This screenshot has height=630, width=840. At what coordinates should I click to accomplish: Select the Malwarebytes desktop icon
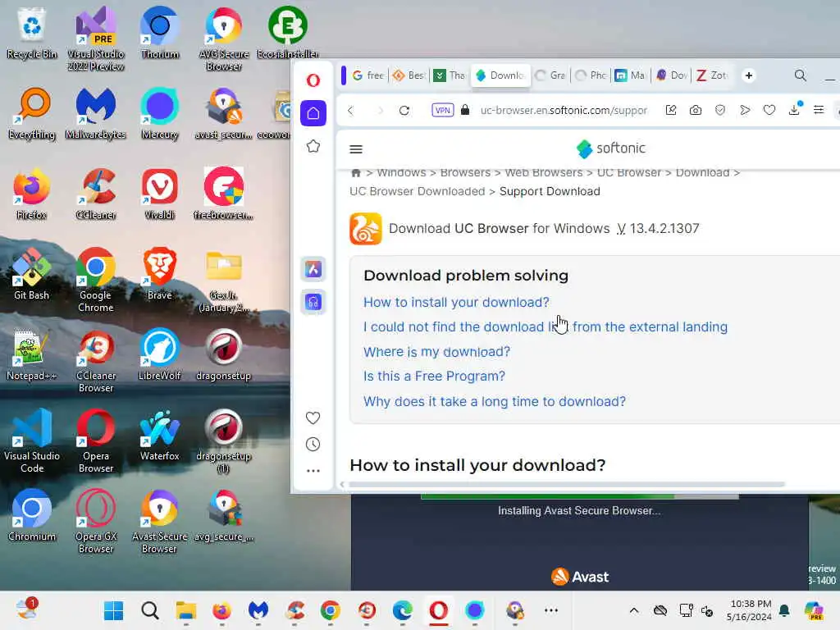pos(95,113)
